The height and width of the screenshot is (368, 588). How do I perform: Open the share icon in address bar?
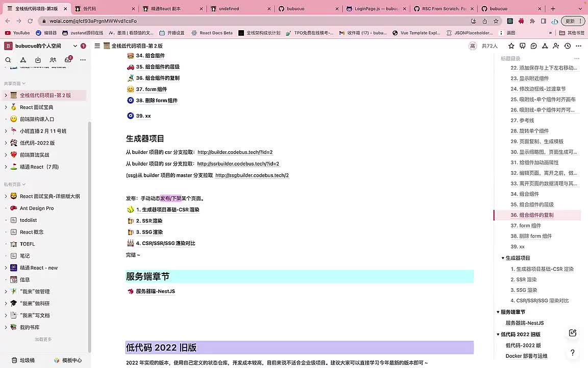(484, 21)
